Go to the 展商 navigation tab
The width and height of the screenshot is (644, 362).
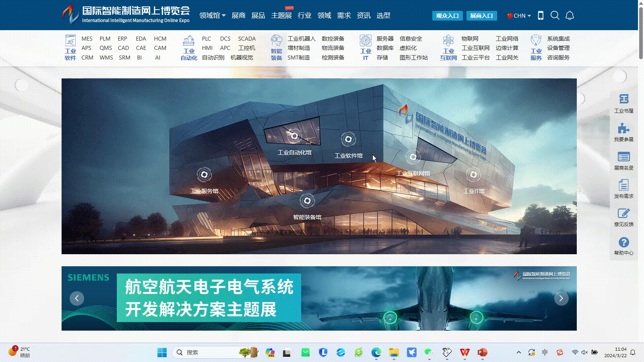238,16
